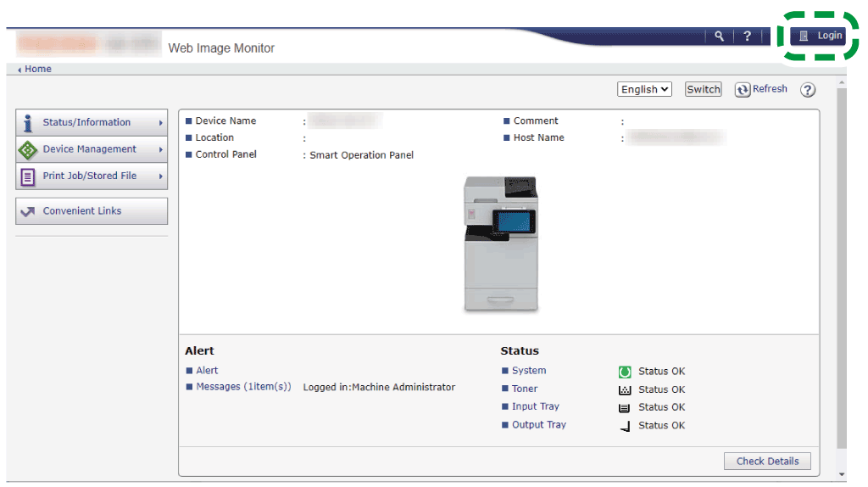The image size is (868, 487).
Task: Click the Input Tray status icon
Action: click(x=625, y=408)
